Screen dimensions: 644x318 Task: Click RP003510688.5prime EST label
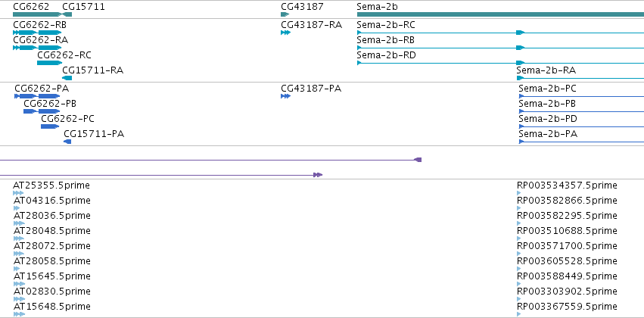tap(567, 231)
